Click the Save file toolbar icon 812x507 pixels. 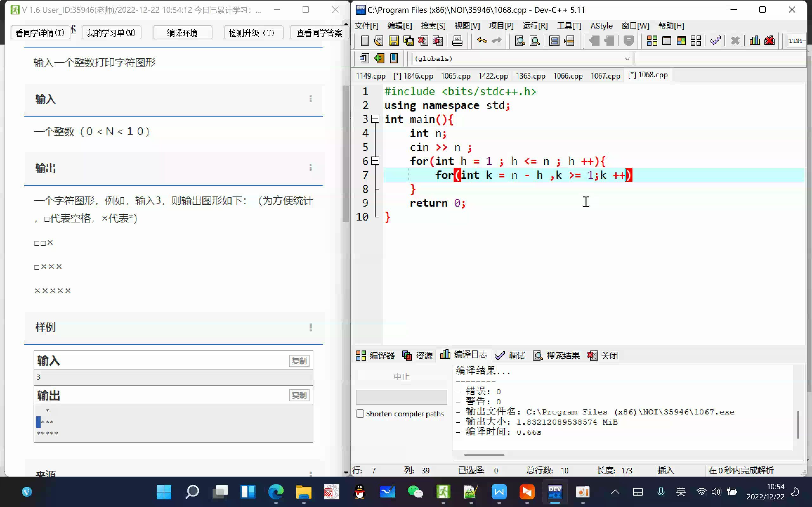click(x=394, y=41)
